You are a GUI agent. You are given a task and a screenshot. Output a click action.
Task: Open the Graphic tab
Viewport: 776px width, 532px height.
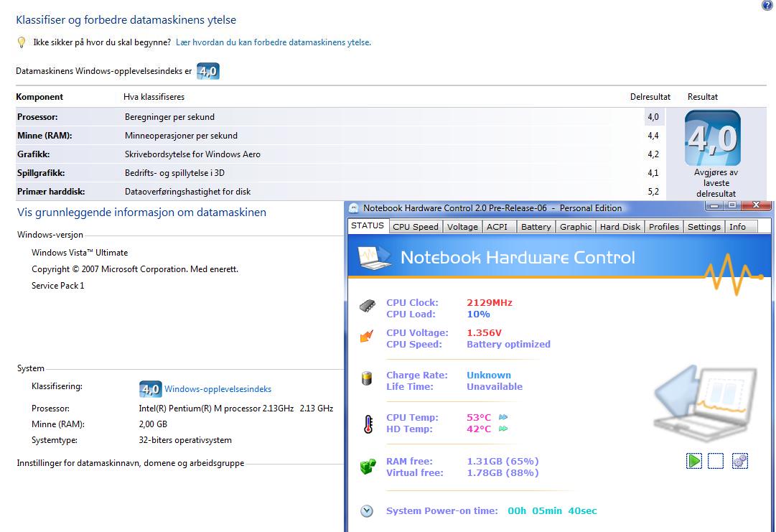click(x=576, y=227)
